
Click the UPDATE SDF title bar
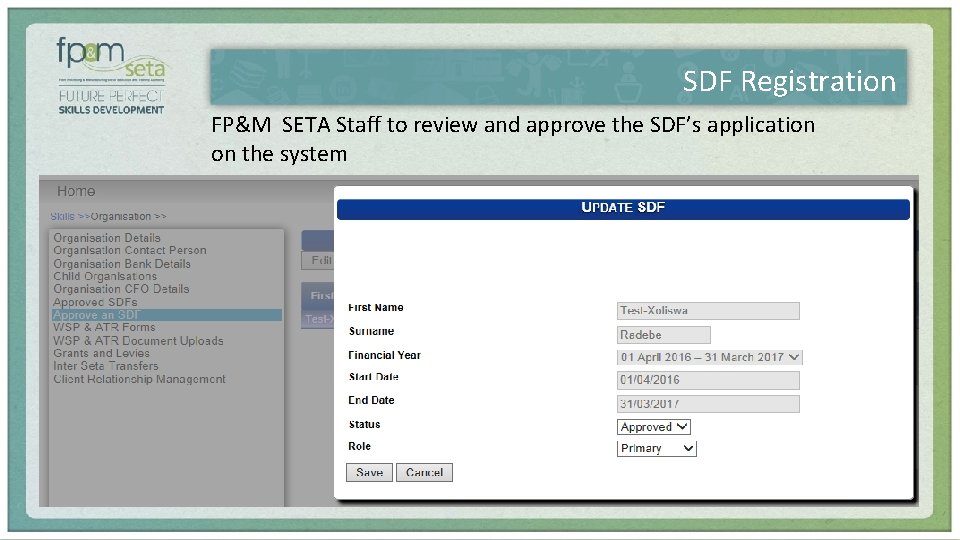click(x=623, y=209)
